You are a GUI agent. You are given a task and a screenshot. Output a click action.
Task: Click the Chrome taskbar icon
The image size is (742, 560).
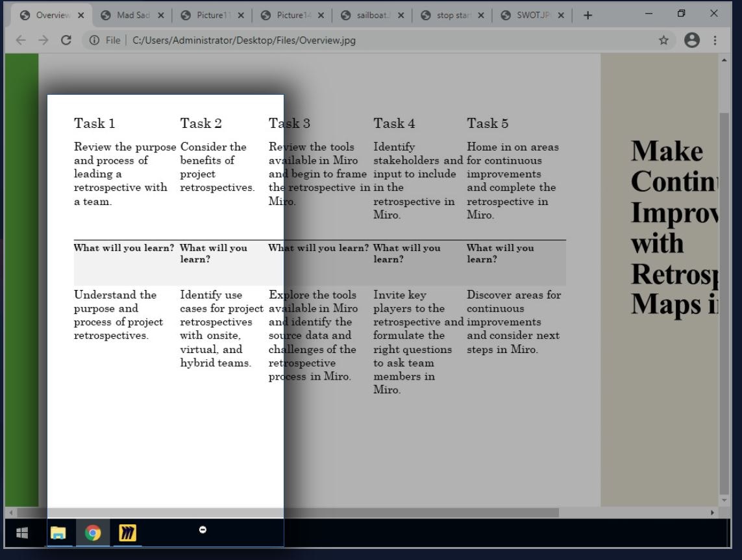coord(93,533)
